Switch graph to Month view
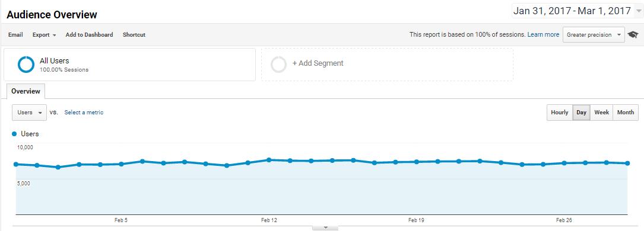Image resolution: width=644 pixels, height=231 pixels. (626, 112)
